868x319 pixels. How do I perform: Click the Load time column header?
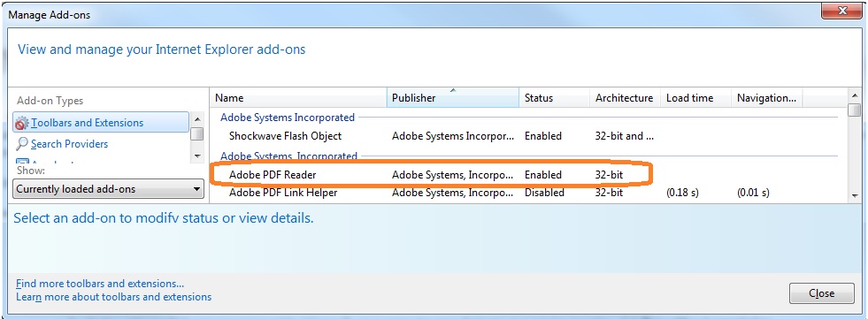tap(695, 98)
